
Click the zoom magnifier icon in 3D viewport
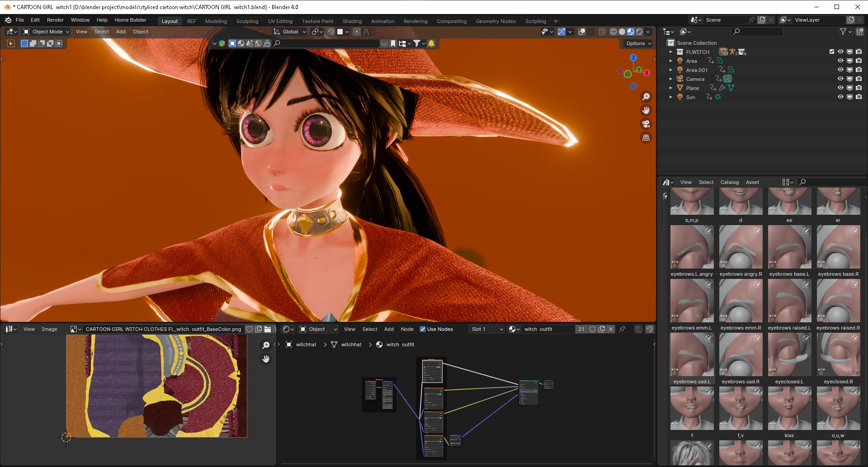[646, 97]
